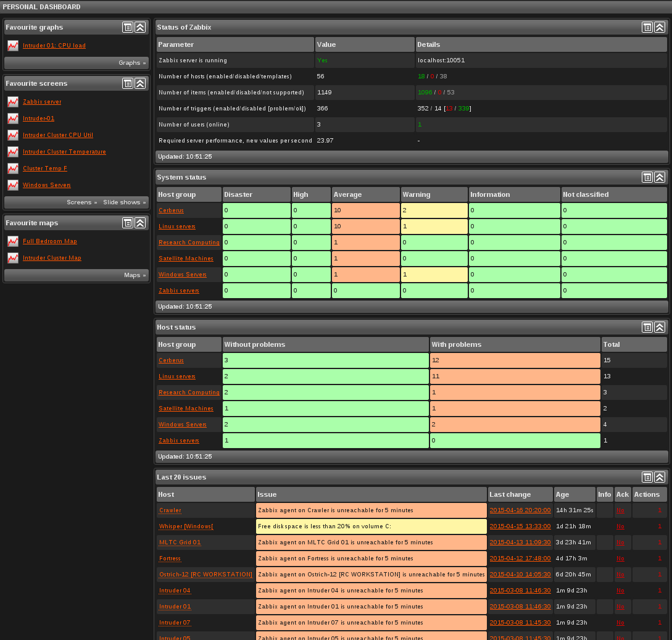The height and width of the screenshot is (640, 672).
Task: Click timestamp 2015-04-16 20:20:00 for Crawler issue
Action: tap(520, 510)
